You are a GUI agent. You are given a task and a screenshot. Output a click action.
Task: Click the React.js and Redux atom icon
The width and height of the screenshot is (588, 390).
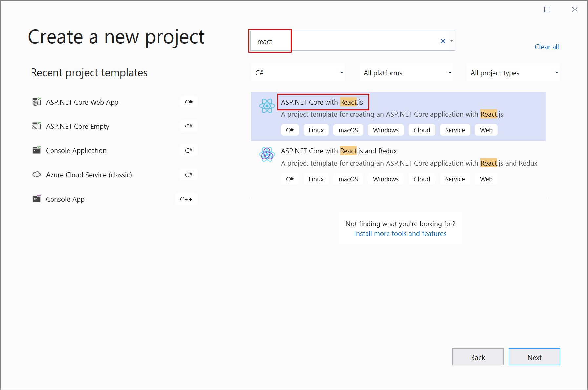click(266, 154)
